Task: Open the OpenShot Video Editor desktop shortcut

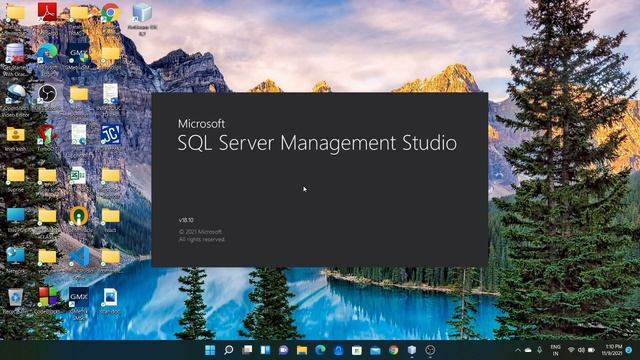Action: click(15, 94)
